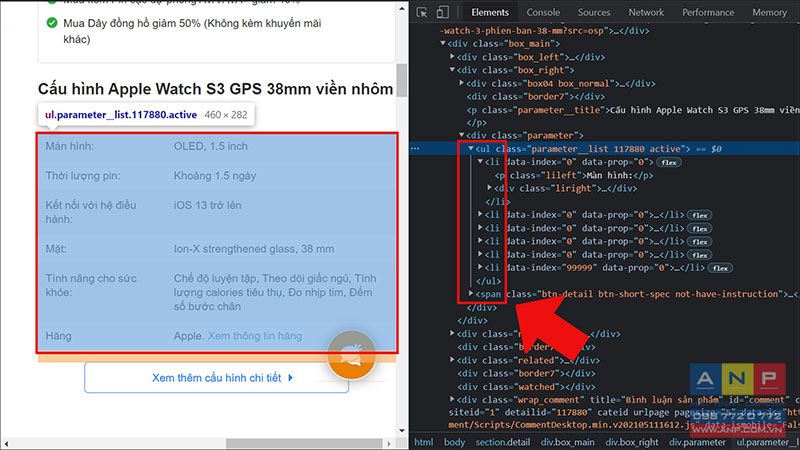
Task: Select the p class lileft line
Action: click(573, 175)
